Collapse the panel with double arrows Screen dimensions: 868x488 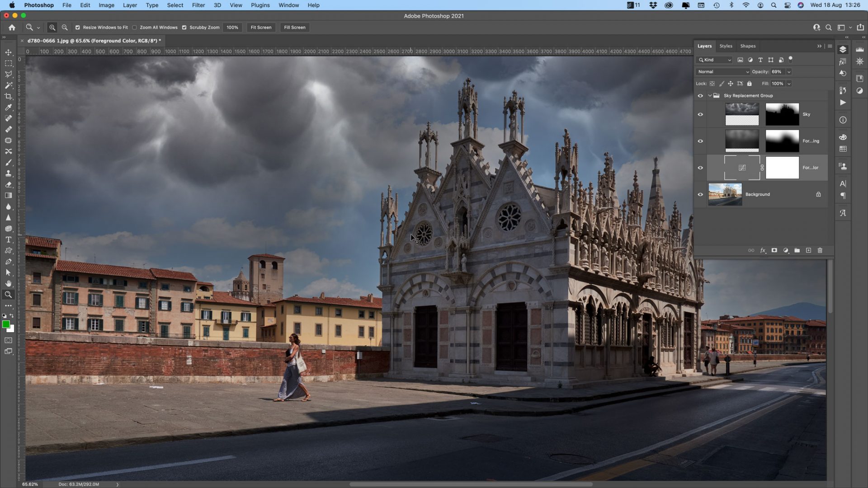click(819, 46)
